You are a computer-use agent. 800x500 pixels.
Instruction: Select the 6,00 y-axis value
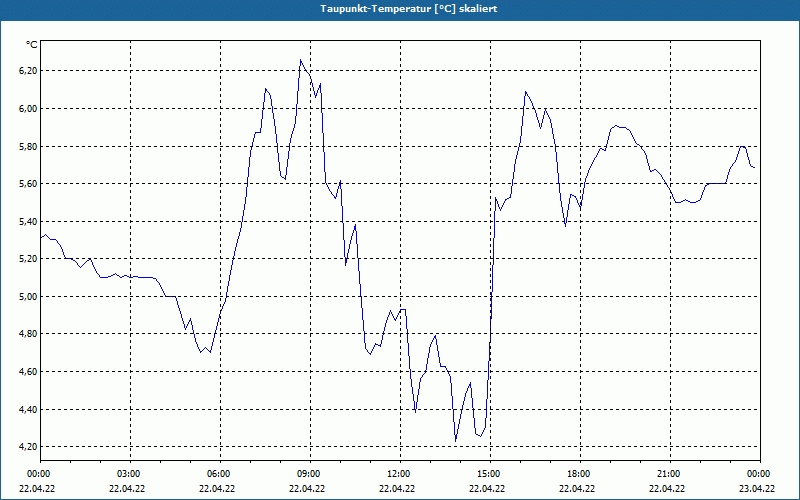click(28, 109)
